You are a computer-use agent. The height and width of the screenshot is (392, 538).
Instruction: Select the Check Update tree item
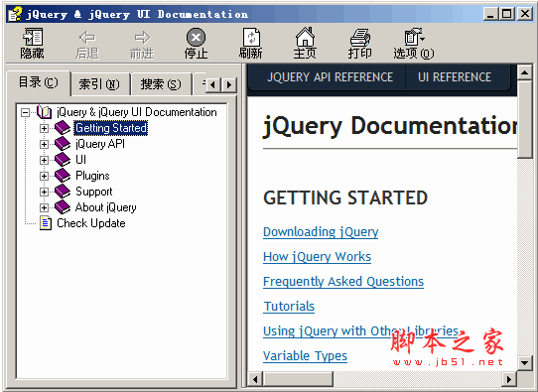[x=91, y=223]
